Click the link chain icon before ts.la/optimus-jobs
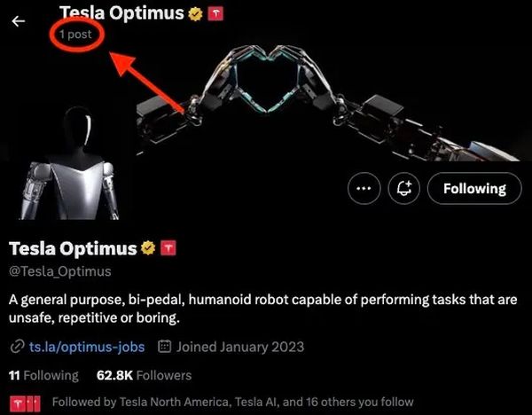 (17, 347)
